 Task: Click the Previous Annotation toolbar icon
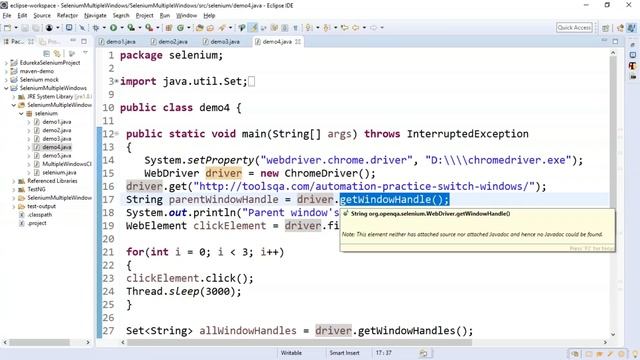tap(326, 28)
